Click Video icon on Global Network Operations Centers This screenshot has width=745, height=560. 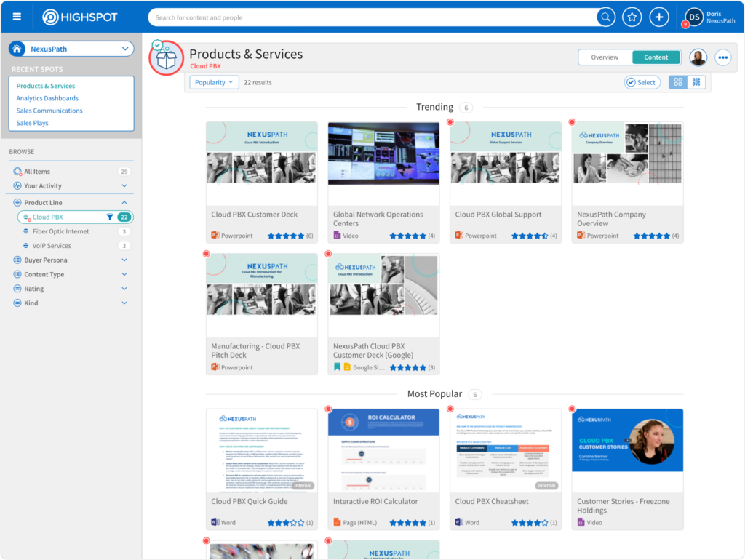click(x=337, y=235)
